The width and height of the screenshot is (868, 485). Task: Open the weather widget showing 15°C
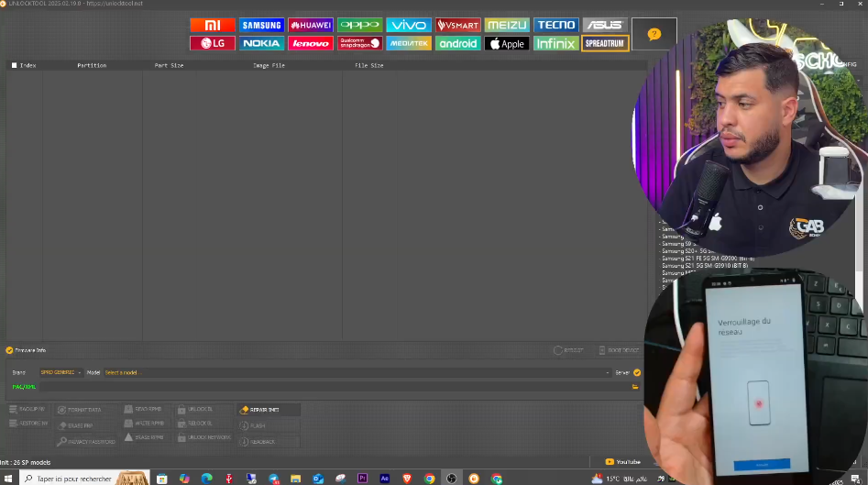[619, 479]
